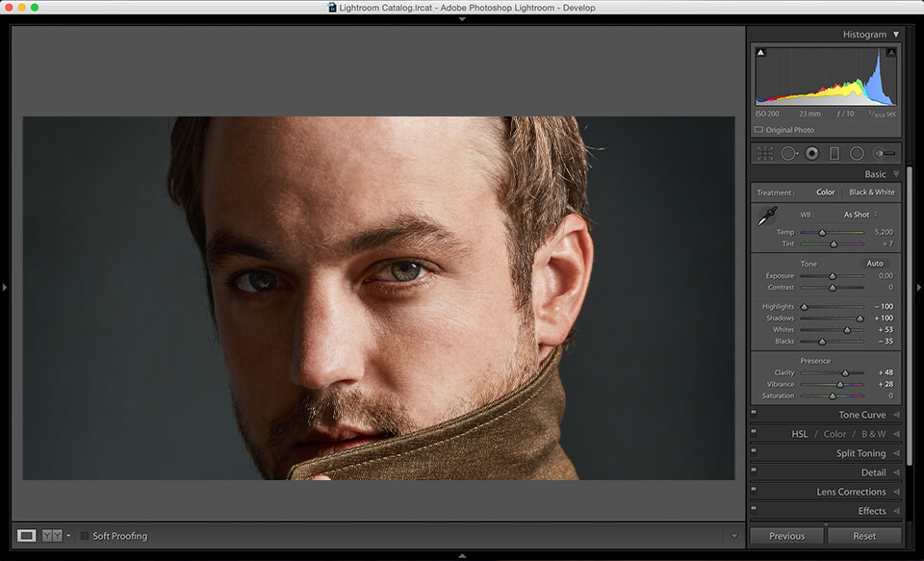This screenshot has width=924, height=561.
Task: Select the Crop Overlay tool
Action: 765,153
